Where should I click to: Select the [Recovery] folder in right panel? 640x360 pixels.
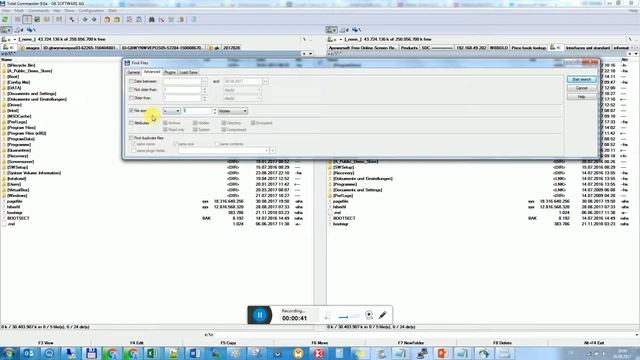(343, 173)
